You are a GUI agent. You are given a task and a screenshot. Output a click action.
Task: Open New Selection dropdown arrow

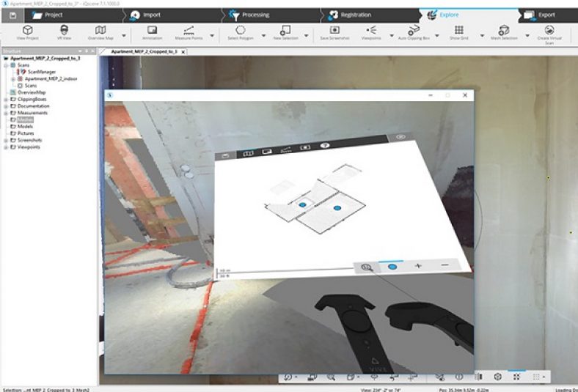[x=307, y=36]
